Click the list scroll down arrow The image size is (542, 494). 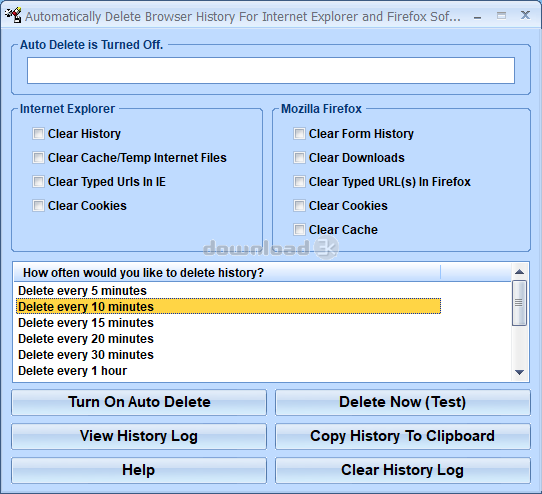pos(519,372)
